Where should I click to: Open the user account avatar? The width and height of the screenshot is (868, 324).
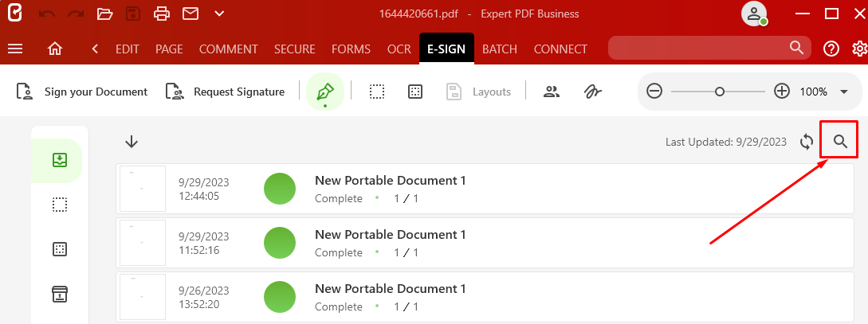pos(755,14)
